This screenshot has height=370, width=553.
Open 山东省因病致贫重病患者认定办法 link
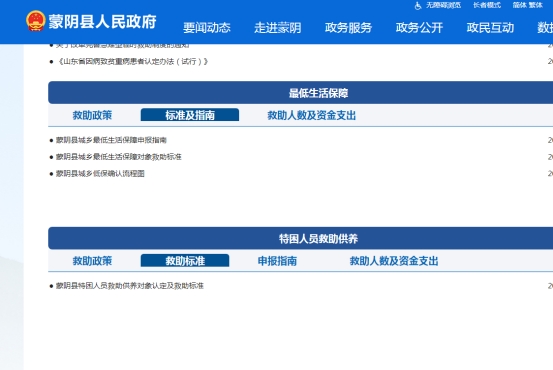click(x=132, y=61)
